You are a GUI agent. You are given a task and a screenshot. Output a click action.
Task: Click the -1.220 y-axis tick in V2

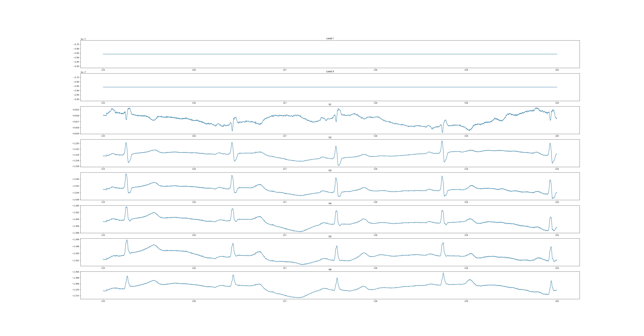tap(76, 143)
